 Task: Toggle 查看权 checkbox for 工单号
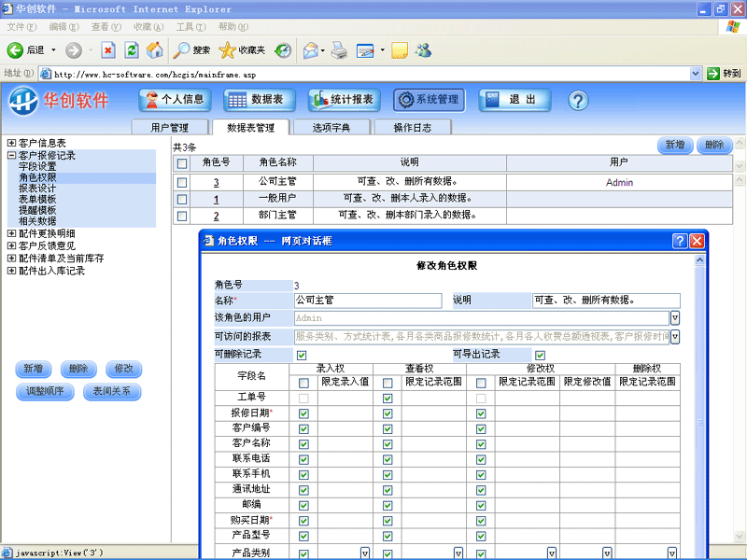[388, 399]
